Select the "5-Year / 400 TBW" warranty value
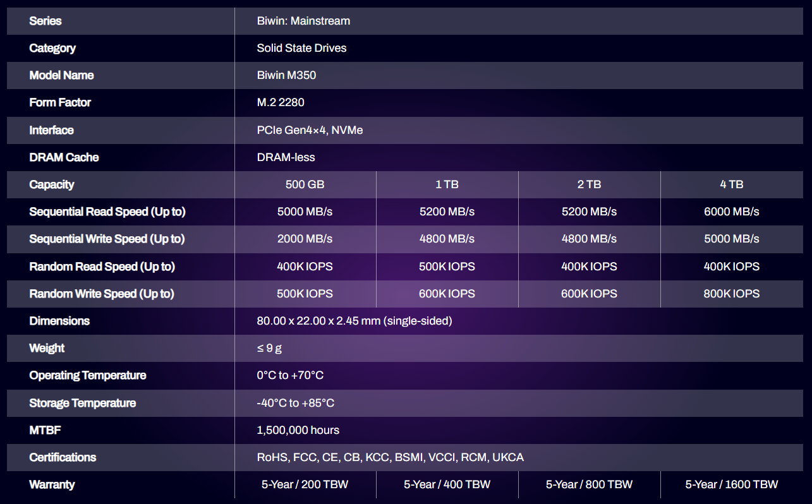This screenshot has width=812, height=504. point(447,484)
